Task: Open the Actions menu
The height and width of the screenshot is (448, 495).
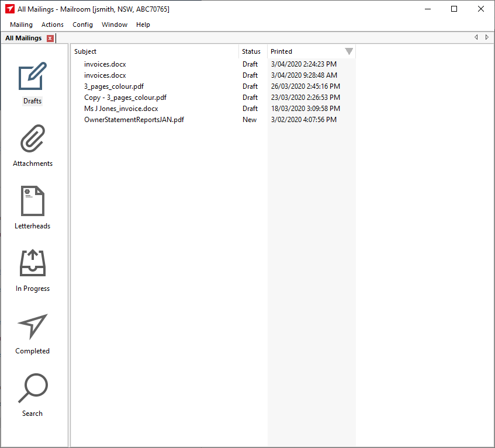Action: (x=53, y=25)
